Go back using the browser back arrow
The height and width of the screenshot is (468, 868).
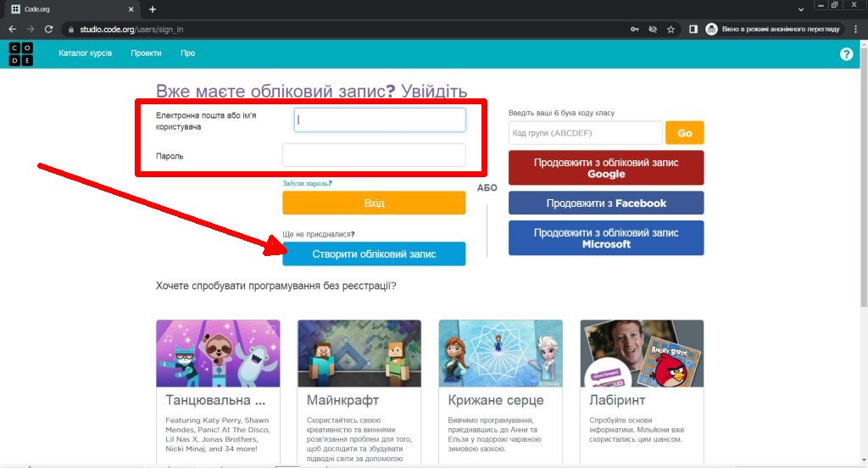tap(12, 30)
